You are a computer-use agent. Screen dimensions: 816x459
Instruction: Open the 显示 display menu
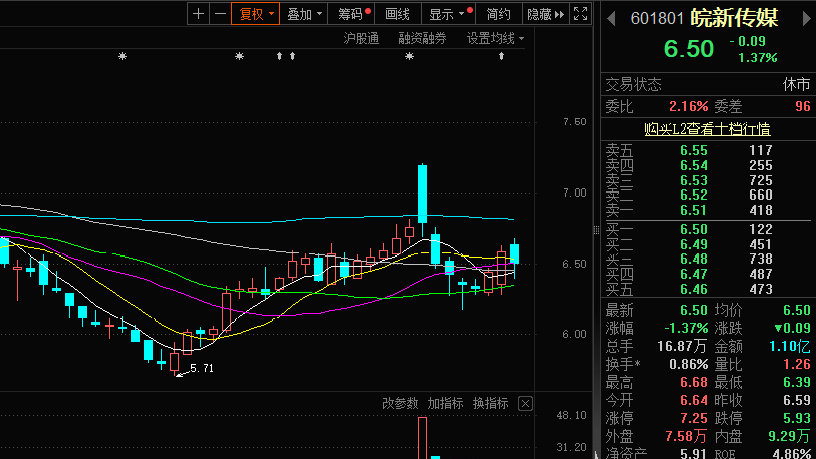(447, 14)
